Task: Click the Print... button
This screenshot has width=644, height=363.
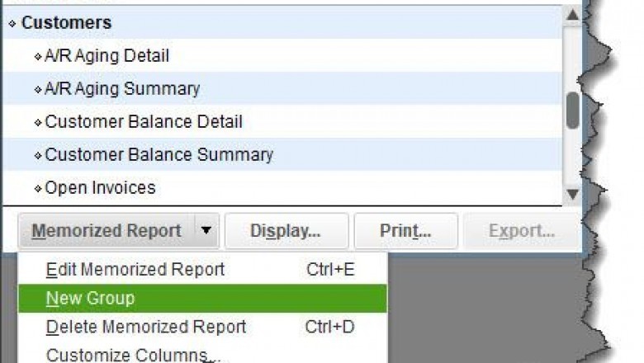Action: (405, 231)
